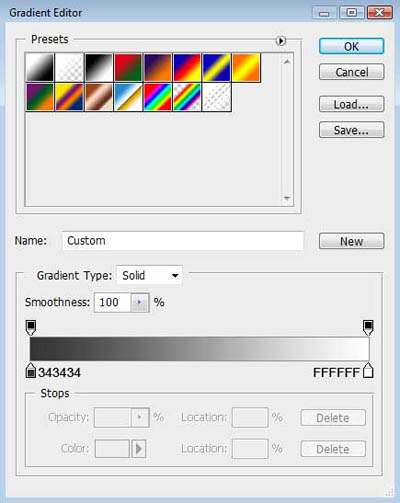Select the left opacity stop above gradient
The height and width of the screenshot is (503, 400).
coord(31,328)
